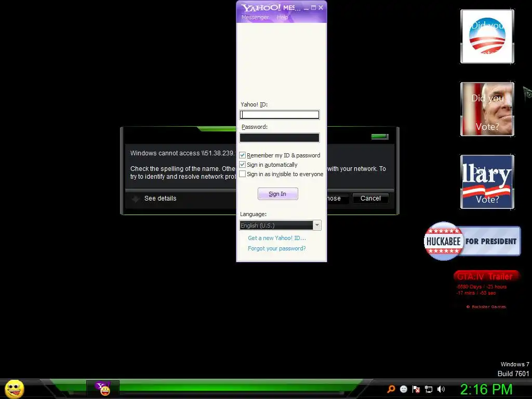The image size is (532, 399).
Task: Open the Messenger menu
Action: [x=255, y=17]
